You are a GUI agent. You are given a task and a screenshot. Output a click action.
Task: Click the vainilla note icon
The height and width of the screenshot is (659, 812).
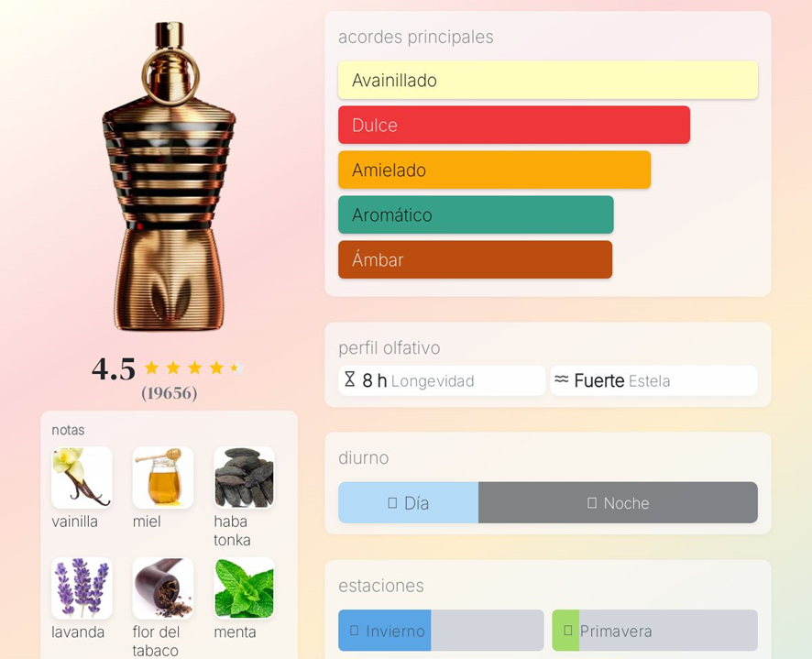pos(82,478)
